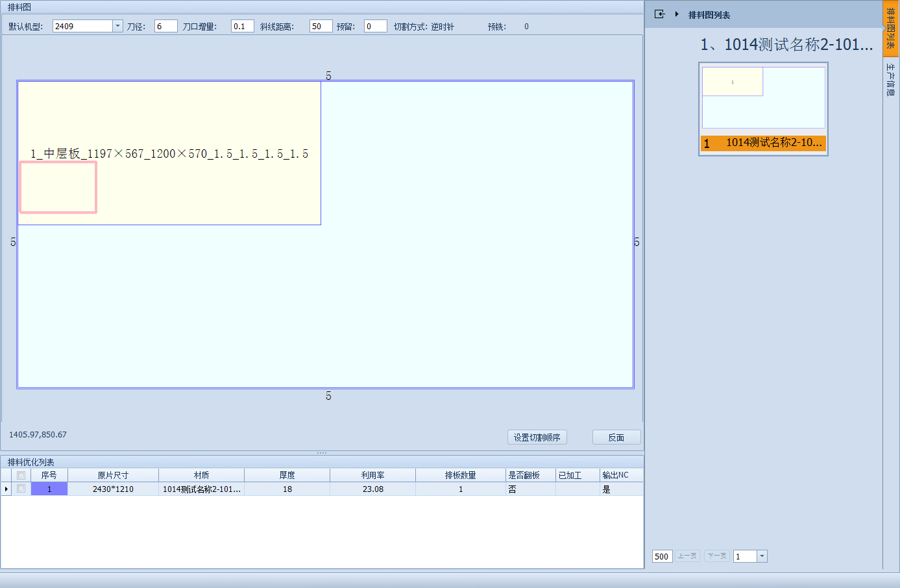Click the 反面 button
This screenshot has width=900, height=588.
coord(616,437)
